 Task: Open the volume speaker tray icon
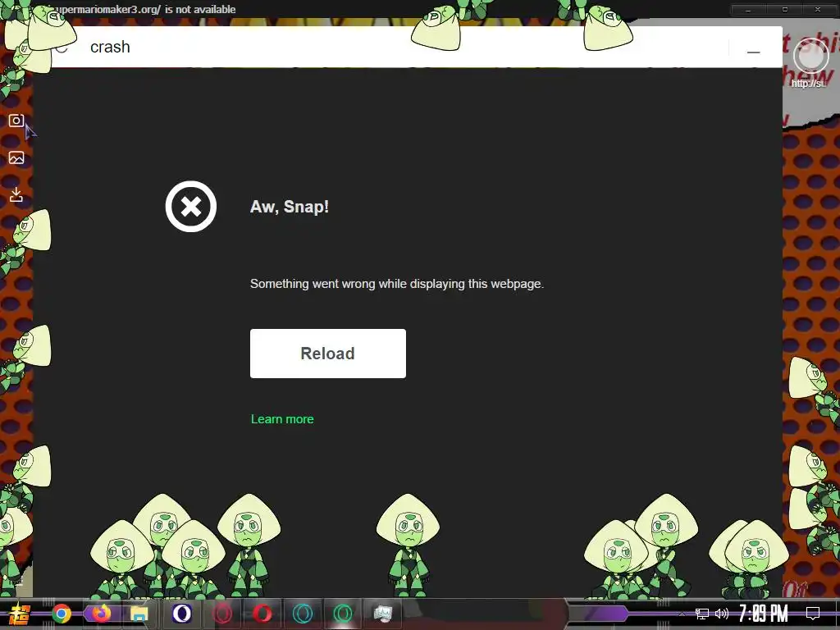click(722, 614)
